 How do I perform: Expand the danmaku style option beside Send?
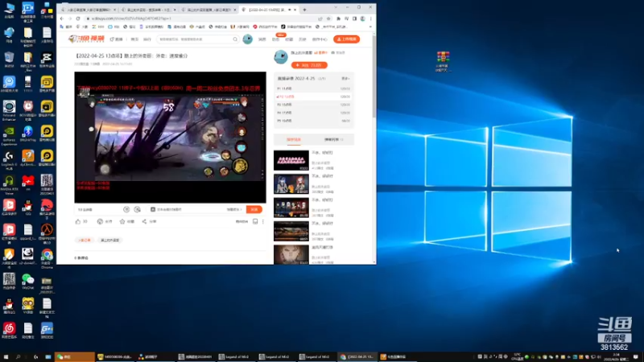pyautogui.click(x=234, y=210)
